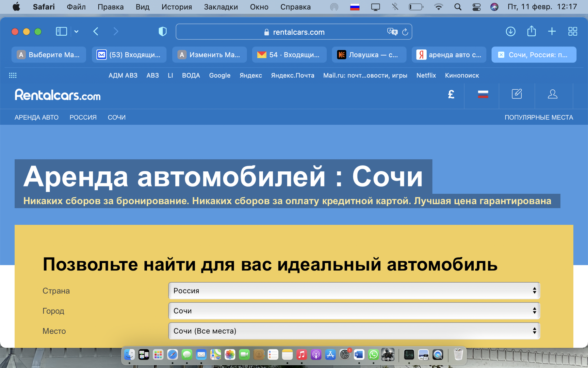Open the Кинопоиск bookmark
Viewport: 588px width, 368px height.
[462, 76]
